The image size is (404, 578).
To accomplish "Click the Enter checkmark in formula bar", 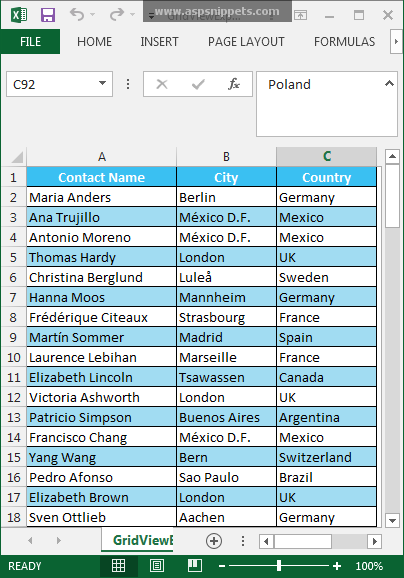I will [198, 84].
